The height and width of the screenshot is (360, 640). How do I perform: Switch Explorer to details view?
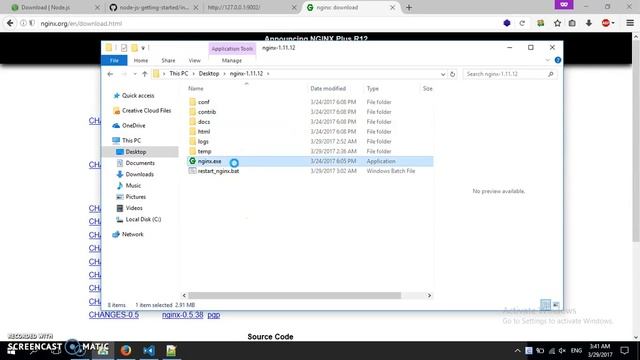[x=545, y=304]
